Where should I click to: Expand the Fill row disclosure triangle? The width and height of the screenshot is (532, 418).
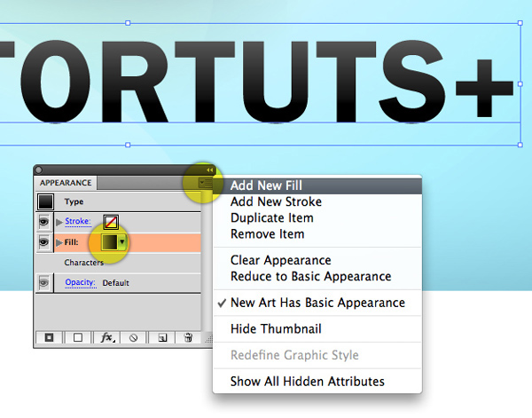coord(59,242)
